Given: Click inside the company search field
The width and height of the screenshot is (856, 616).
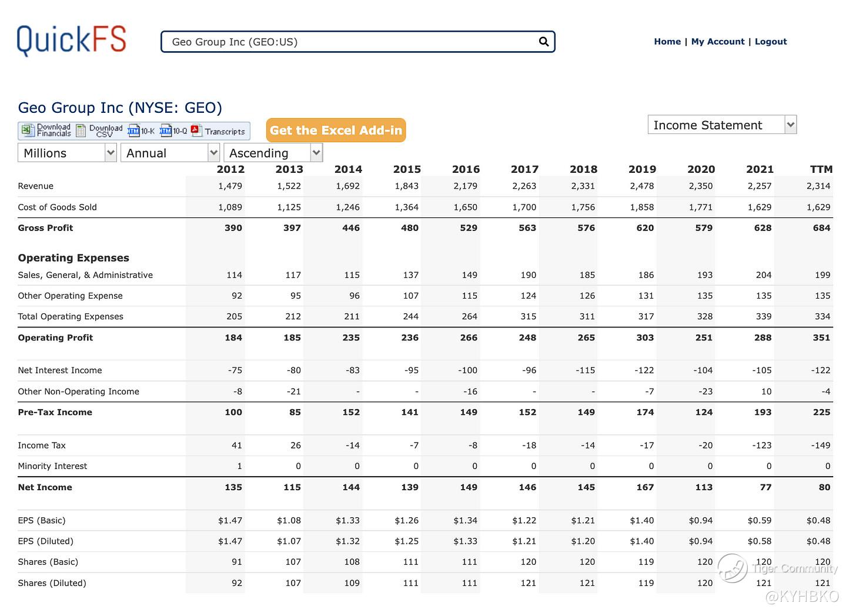Looking at the screenshot, I should (353, 42).
